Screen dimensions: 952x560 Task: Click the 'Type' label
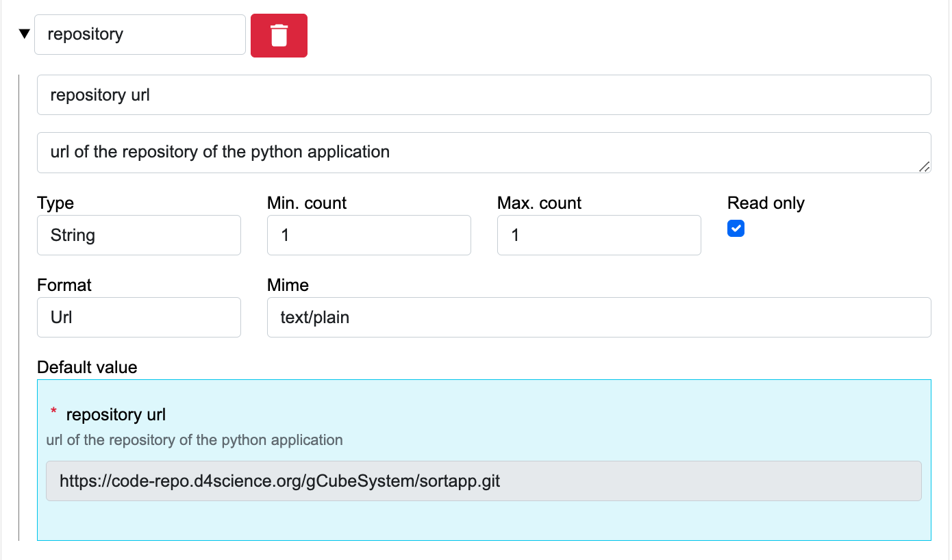coord(55,203)
